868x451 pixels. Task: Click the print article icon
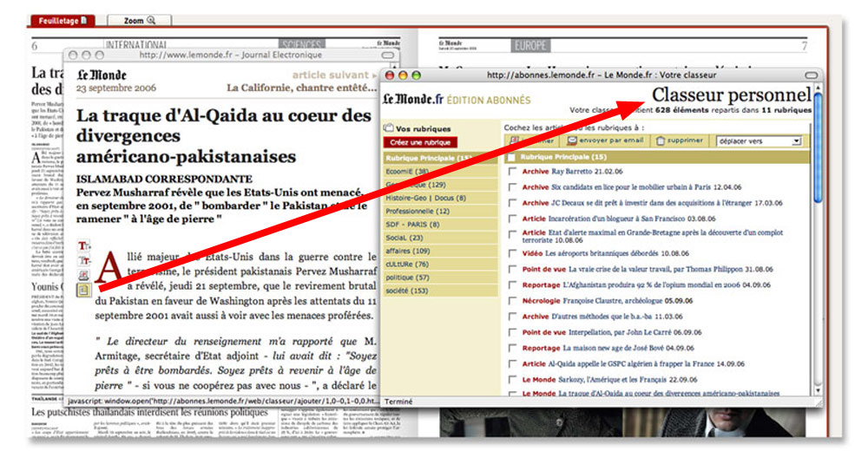(83, 275)
